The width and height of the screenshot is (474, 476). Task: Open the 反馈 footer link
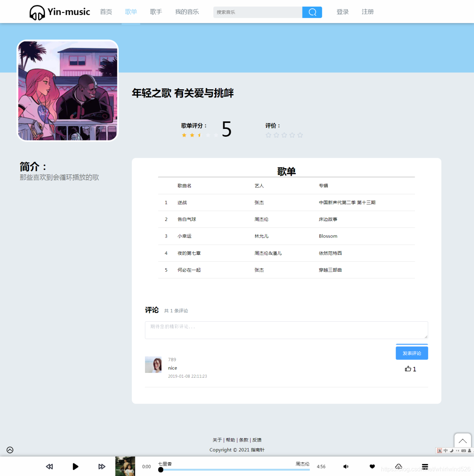(257, 440)
